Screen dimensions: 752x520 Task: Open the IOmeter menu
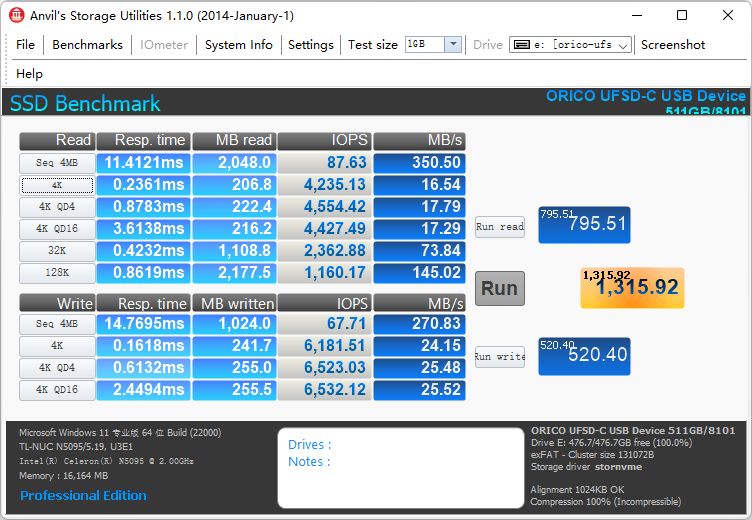pos(164,45)
